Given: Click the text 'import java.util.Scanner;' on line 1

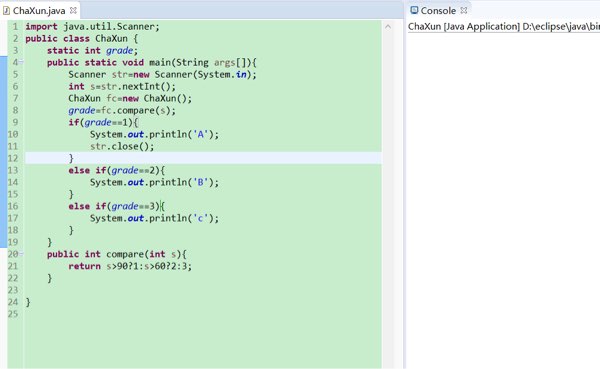Looking at the screenshot, I should [92, 26].
